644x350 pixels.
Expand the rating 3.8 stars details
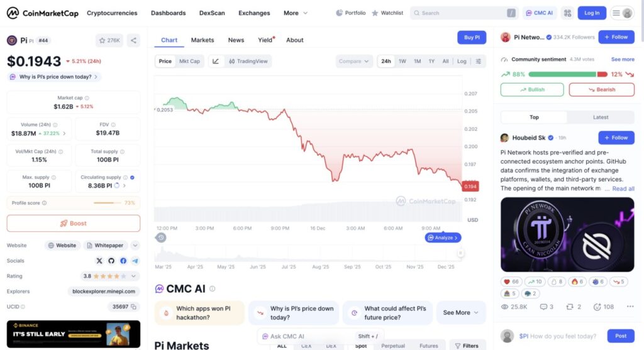[133, 276]
